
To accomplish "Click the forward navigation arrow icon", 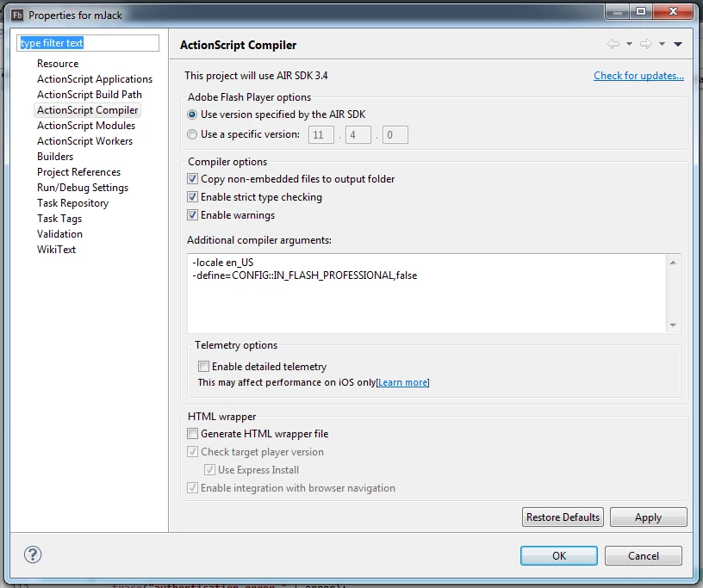I will pos(646,44).
